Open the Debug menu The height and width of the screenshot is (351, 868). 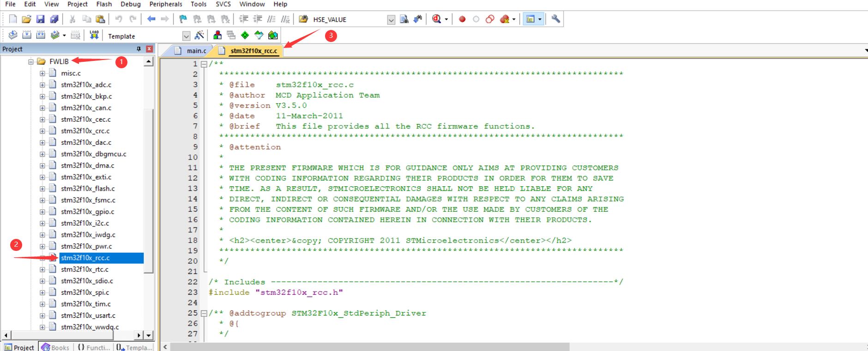(131, 4)
